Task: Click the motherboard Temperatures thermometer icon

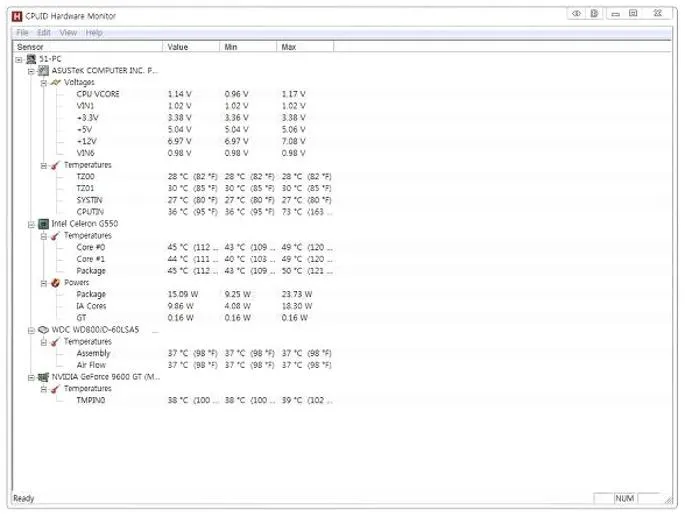Action: pos(55,165)
